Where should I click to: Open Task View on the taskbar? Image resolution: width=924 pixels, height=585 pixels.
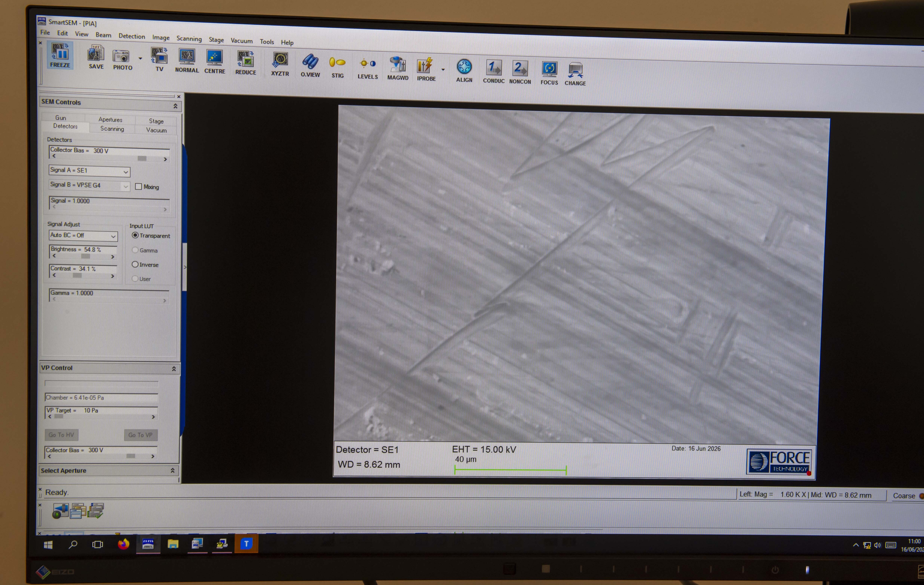98,544
